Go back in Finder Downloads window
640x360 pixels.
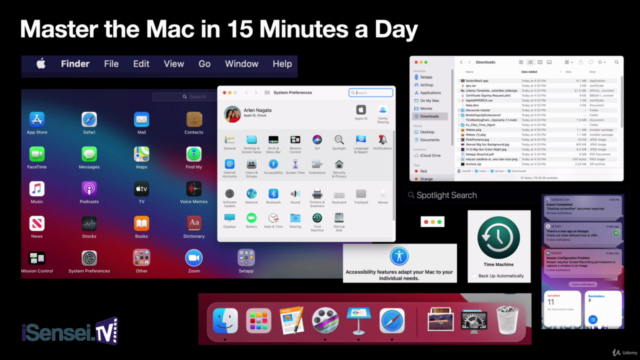pos(461,62)
